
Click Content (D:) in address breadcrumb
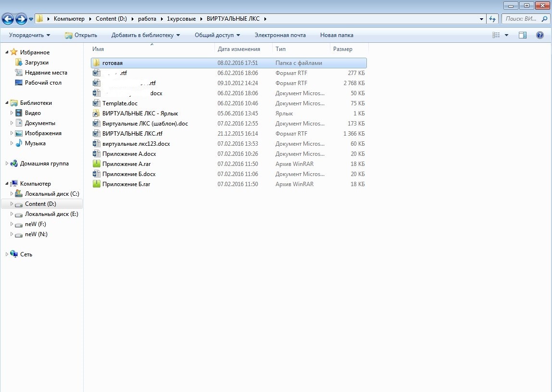(x=111, y=19)
